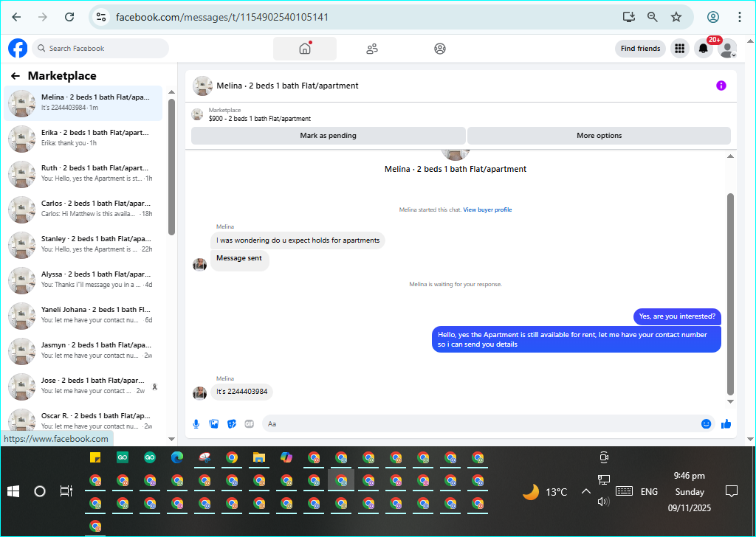Open the Friends tab icon
Image resolution: width=756 pixels, height=537 pixels.
point(372,49)
